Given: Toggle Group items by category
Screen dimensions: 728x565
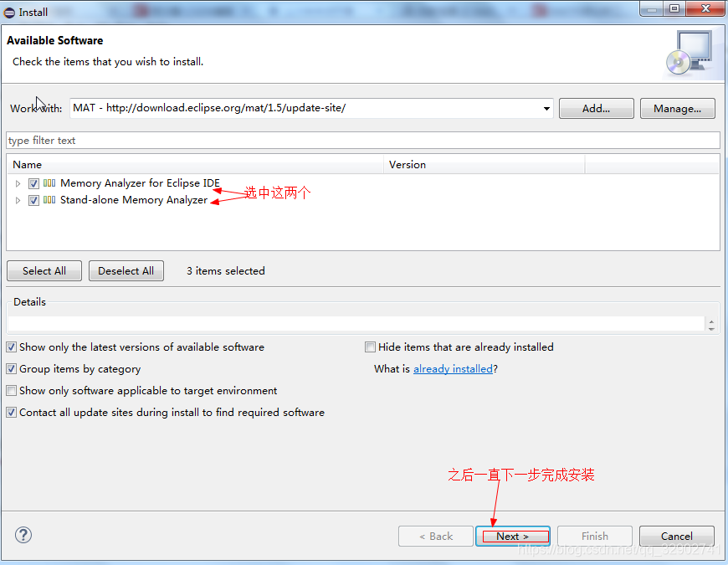Looking at the screenshot, I should point(12,368).
